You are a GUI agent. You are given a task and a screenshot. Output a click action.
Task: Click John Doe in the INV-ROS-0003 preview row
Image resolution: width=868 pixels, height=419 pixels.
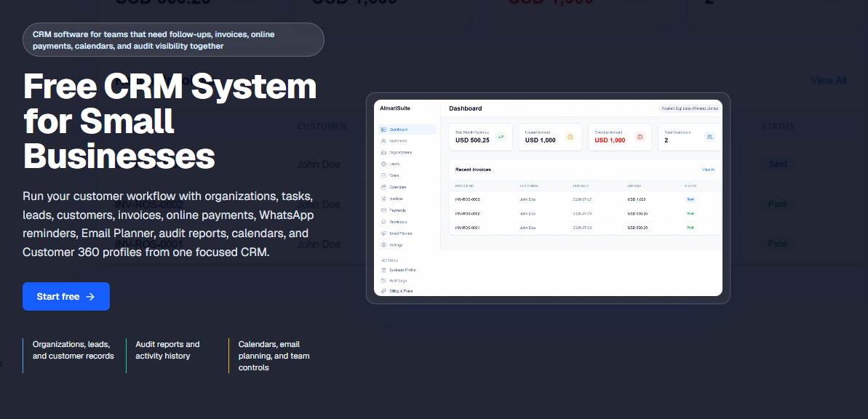[527, 199]
